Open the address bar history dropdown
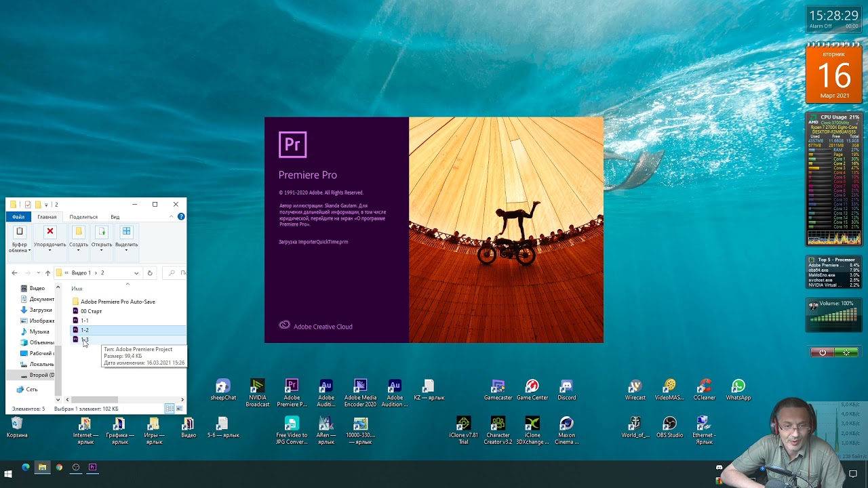 136,273
